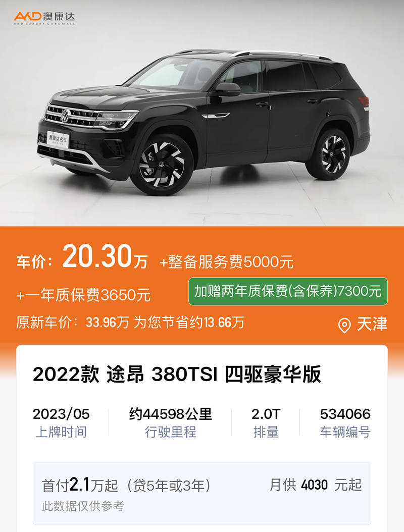Tap the location pin icon beside 天津
This screenshot has height=532, width=404.
coord(344,326)
